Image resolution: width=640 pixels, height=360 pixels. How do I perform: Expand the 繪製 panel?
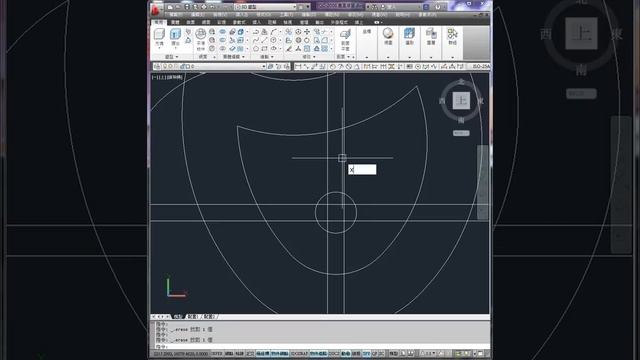[x=267, y=57]
